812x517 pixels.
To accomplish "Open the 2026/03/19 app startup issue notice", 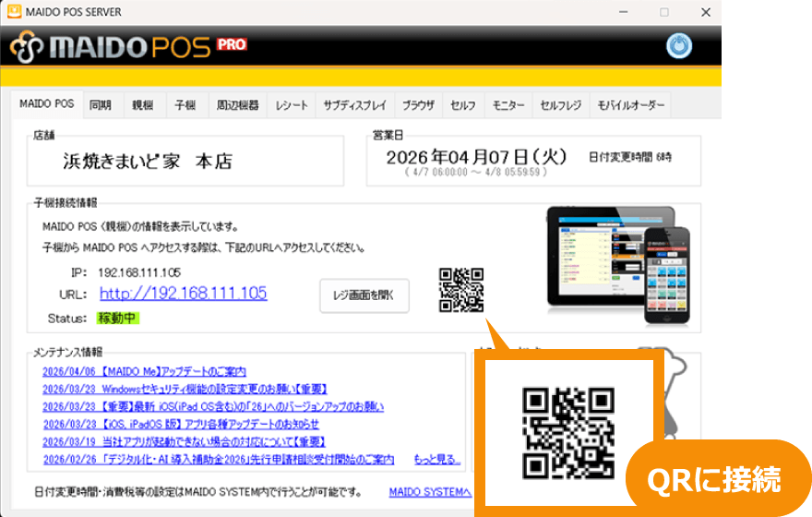I will [x=184, y=442].
